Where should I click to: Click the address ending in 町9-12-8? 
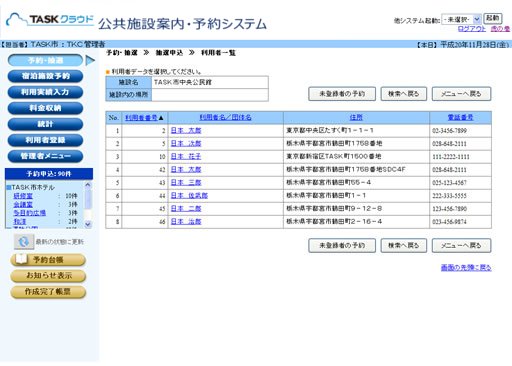(334, 208)
